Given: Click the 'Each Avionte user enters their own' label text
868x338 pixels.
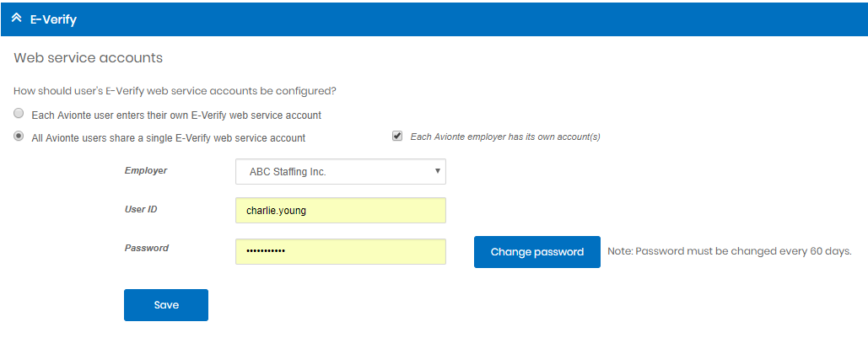Looking at the screenshot, I should click(176, 115).
